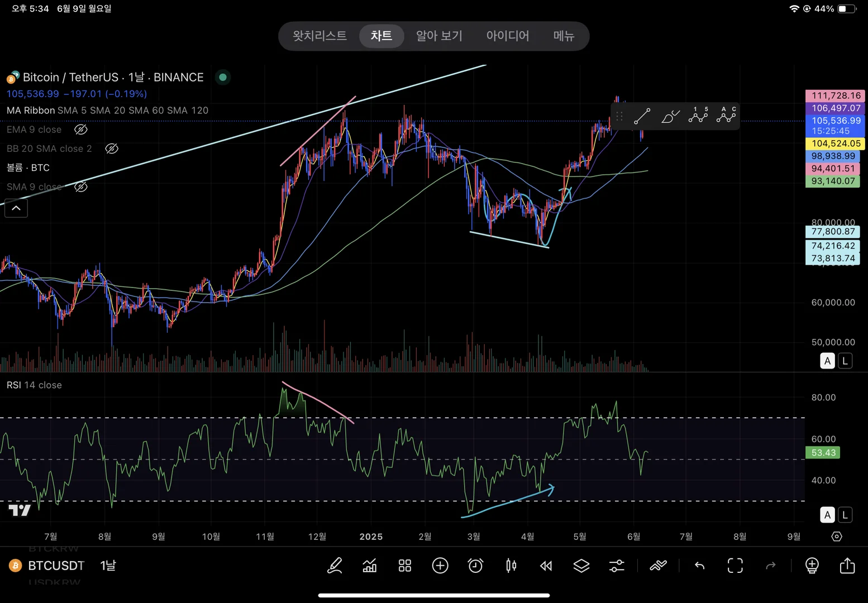Image resolution: width=868 pixels, height=603 pixels.
Task: Open the BTCUSDT symbol selector
Action: click(x=56, y=566)
